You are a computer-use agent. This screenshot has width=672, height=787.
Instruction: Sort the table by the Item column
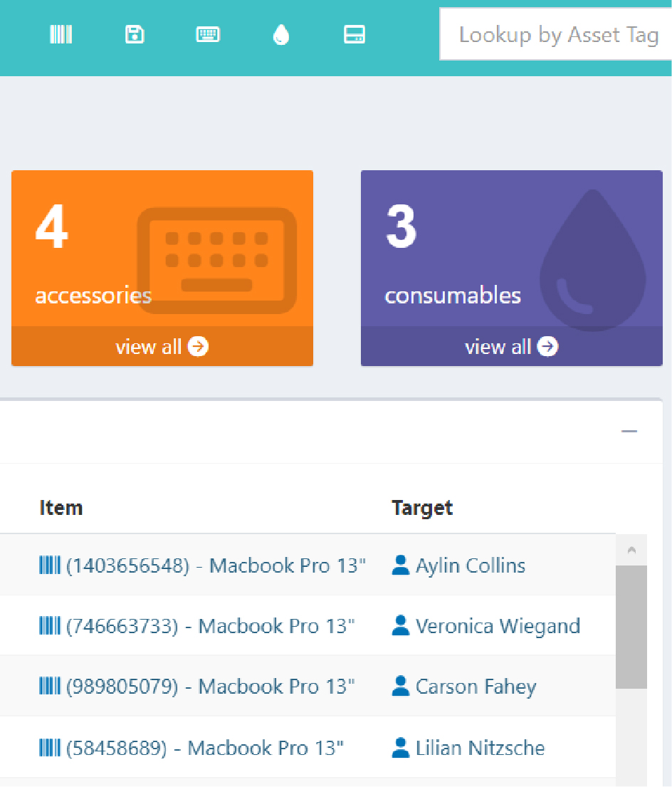[x=61, y=507]
